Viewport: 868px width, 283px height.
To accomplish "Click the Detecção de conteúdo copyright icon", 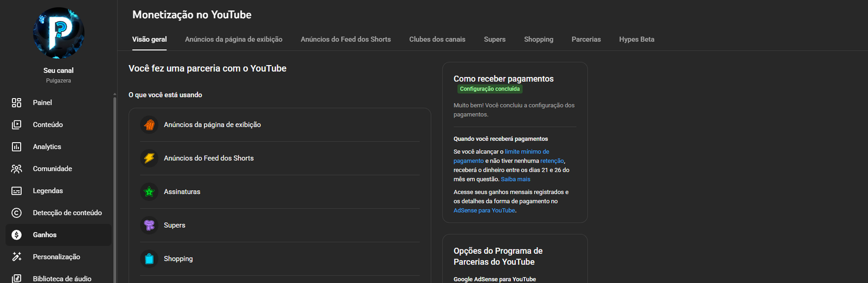I will tap(17, 213).
